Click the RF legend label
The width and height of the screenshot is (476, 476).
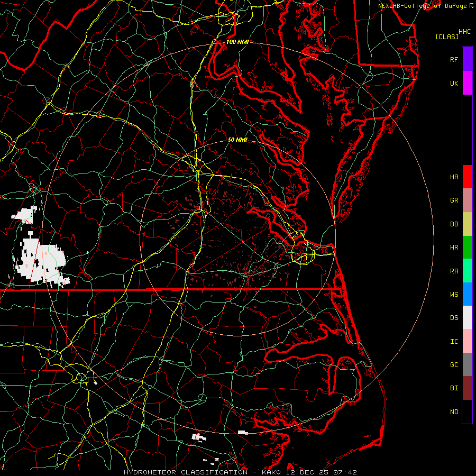click(x=454, y=59)
